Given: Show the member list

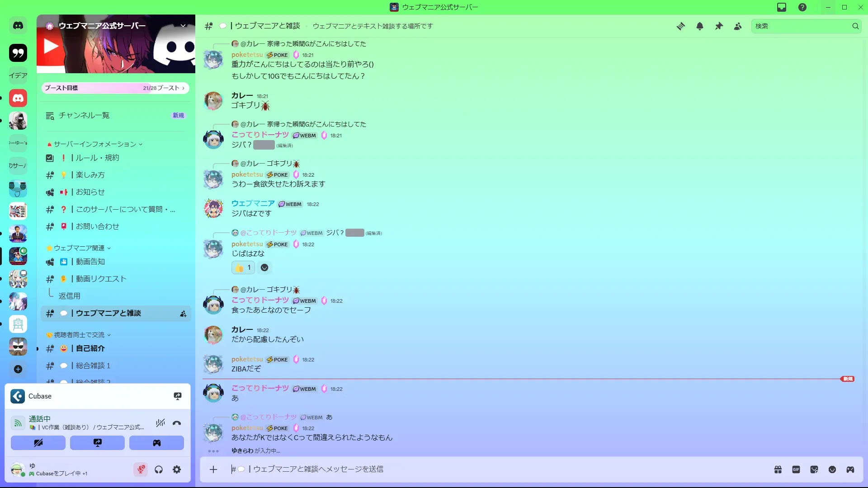Looking at the screenshot, I should coord(738,26).
